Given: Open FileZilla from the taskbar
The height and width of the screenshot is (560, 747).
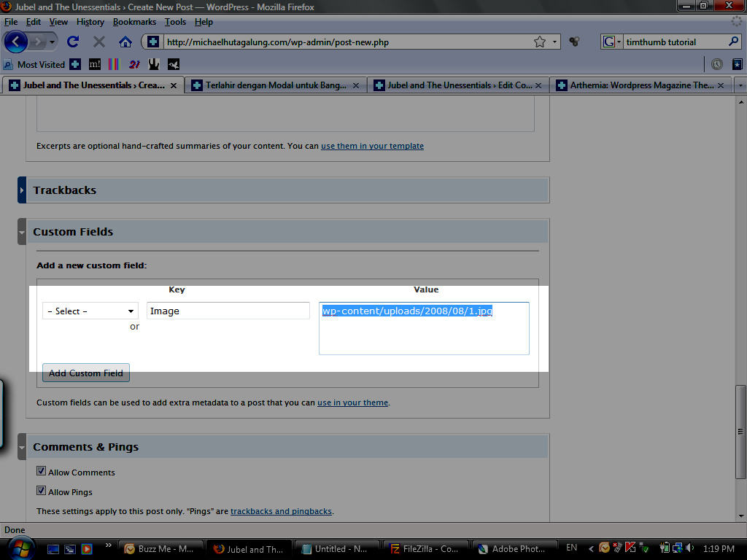Looking at the screenshot, I should click(425, 549).
